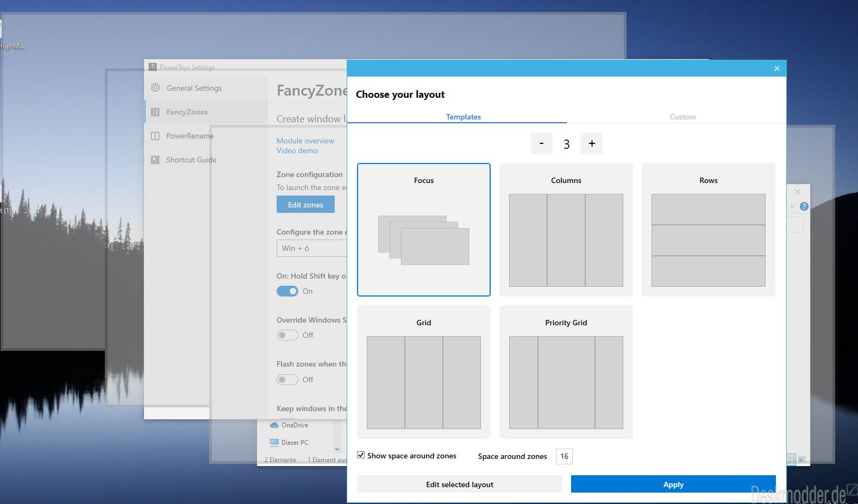Screen dimensions: 858x504
Task: Enable the Override Windows Snap toggle
Action: coord(287,335)
